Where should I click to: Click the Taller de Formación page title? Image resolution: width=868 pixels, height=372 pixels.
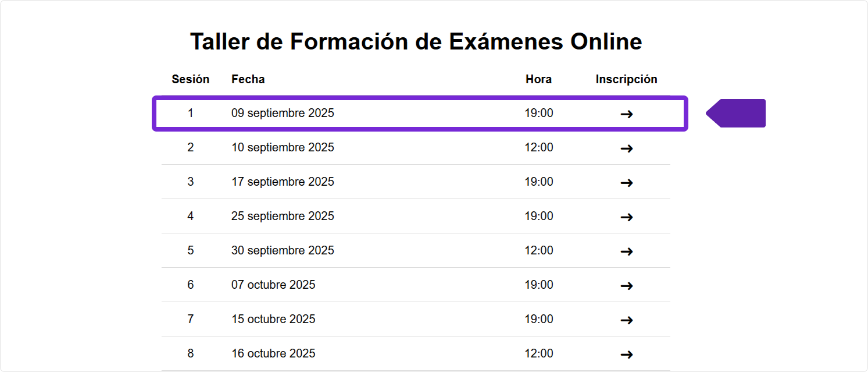coord(416,41)
